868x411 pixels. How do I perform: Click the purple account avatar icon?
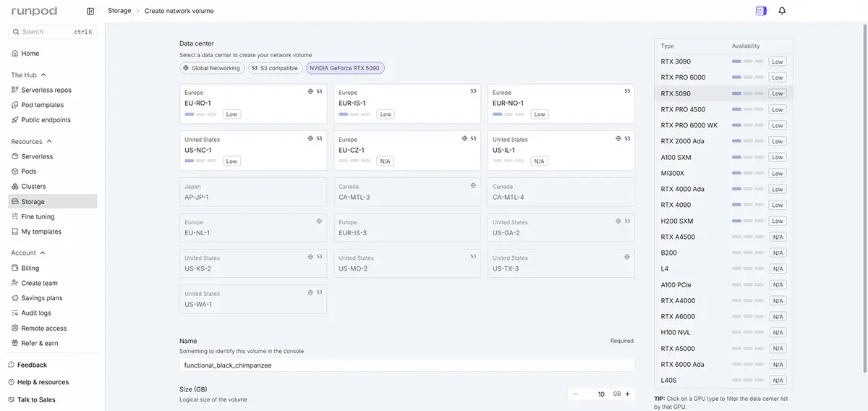(x=760, y=11)
